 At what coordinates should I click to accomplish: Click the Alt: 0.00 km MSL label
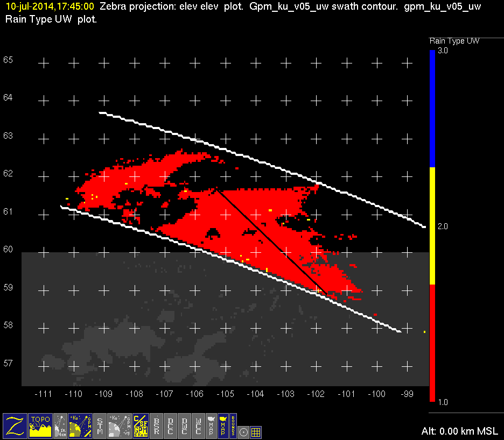pos(460,431)
